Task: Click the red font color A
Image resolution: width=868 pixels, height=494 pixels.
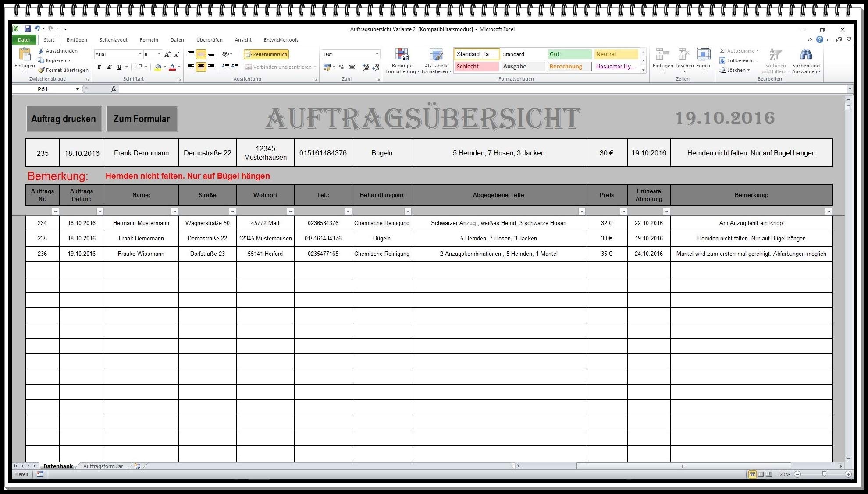Action: tap(172, 67)
